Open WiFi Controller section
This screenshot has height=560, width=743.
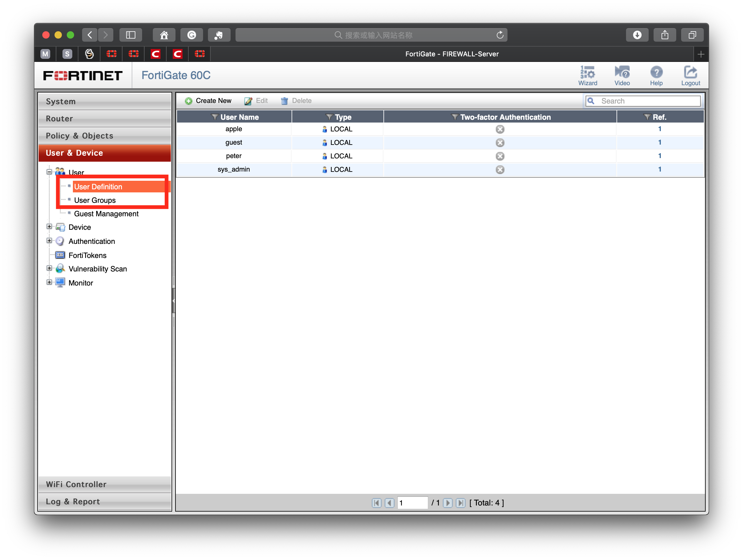click(105, 484)
